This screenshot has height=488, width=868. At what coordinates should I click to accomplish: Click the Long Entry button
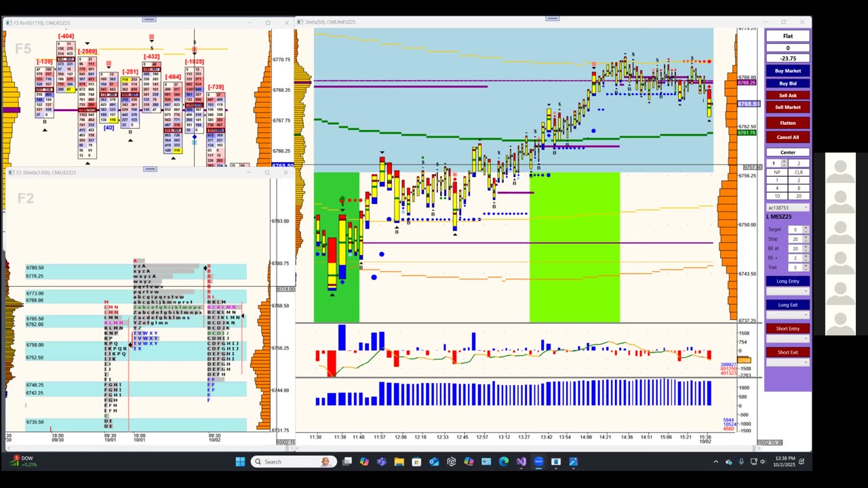coord(787,281)
